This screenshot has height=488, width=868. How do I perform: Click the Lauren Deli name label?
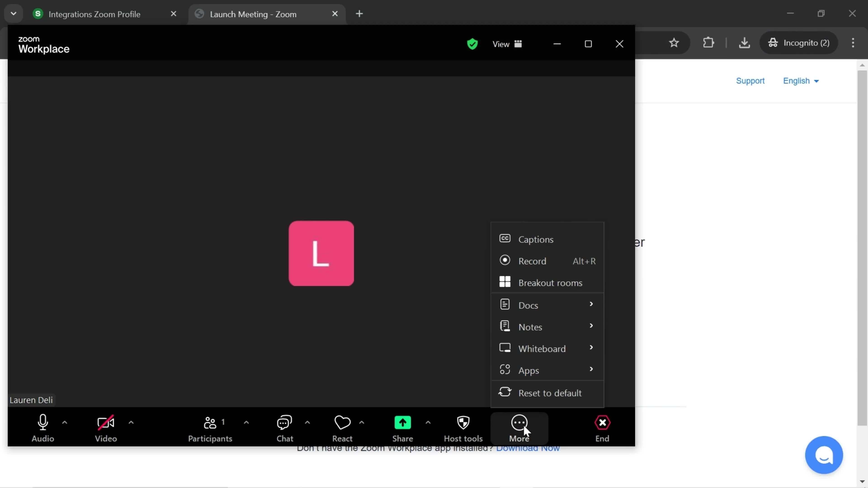31,400
